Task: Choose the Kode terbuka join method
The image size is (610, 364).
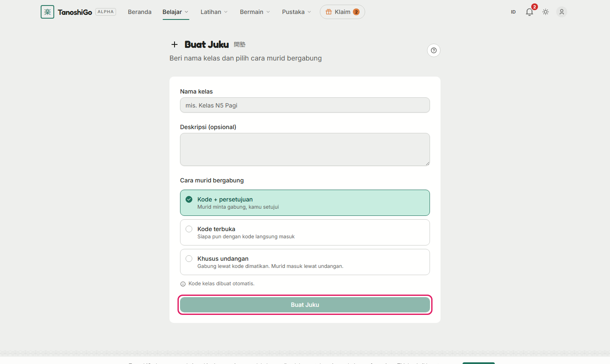Action: [305, 232]
